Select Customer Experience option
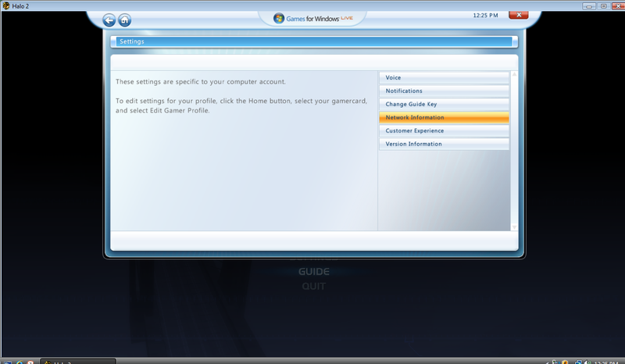The height and width of the screenshot is (364, 625). pos(444,130)
